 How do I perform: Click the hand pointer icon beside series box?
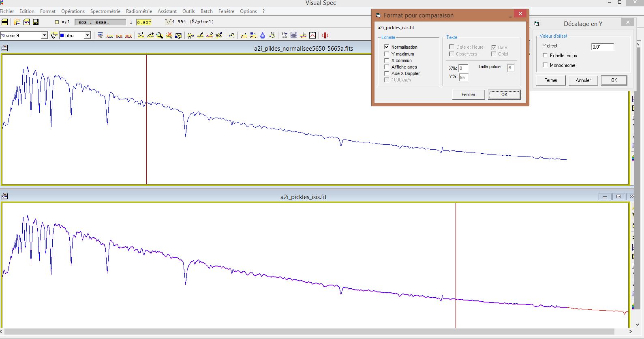(x=54, y=35)
